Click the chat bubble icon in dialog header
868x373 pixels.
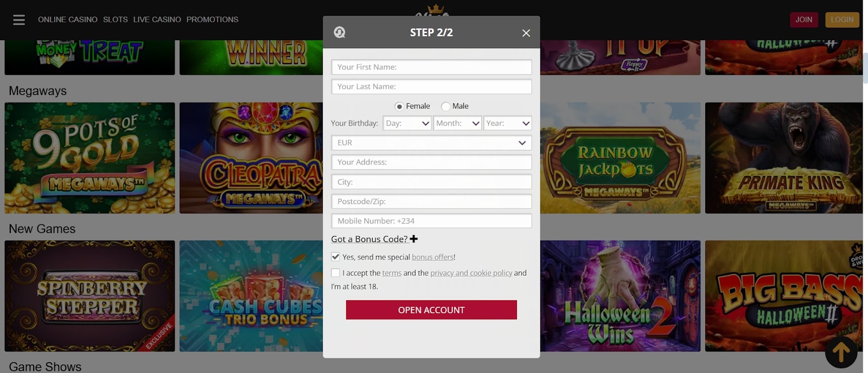tap(340, 33)
